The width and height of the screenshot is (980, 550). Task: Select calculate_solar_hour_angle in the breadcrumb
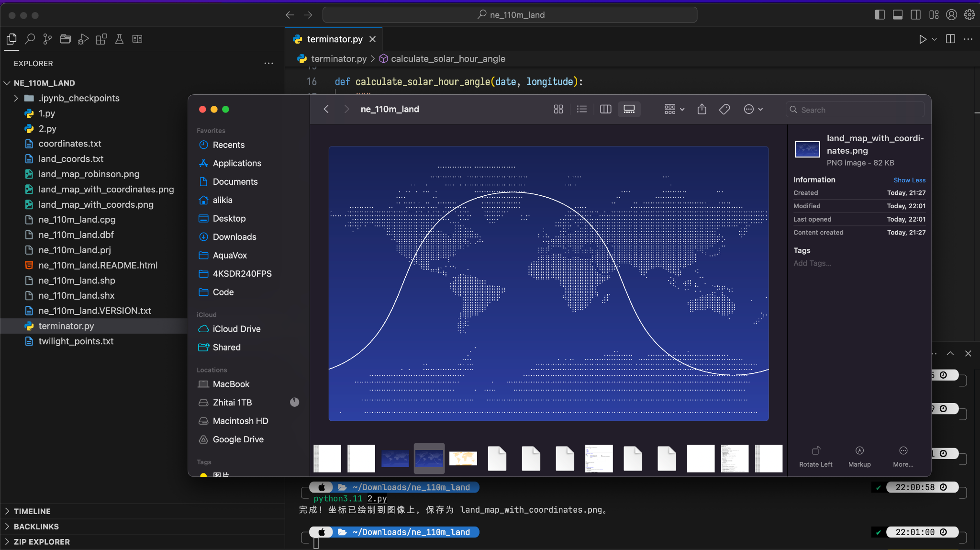pyautogui.click(x=448, y=58)
